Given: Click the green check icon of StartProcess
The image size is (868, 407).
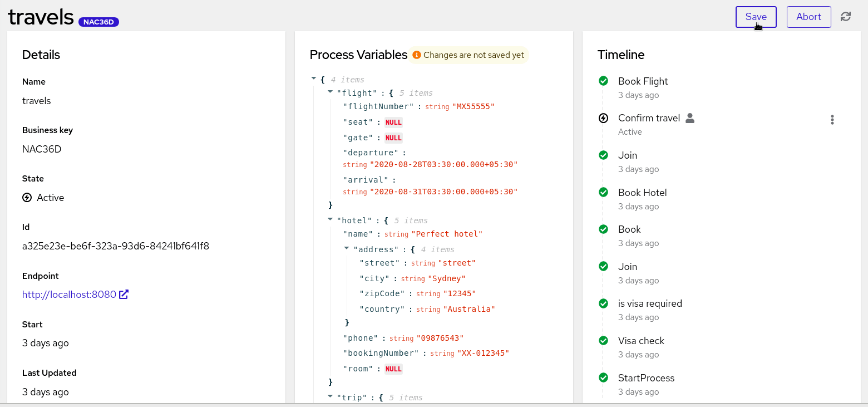Looking at the screenshot, I should [603, 378].
